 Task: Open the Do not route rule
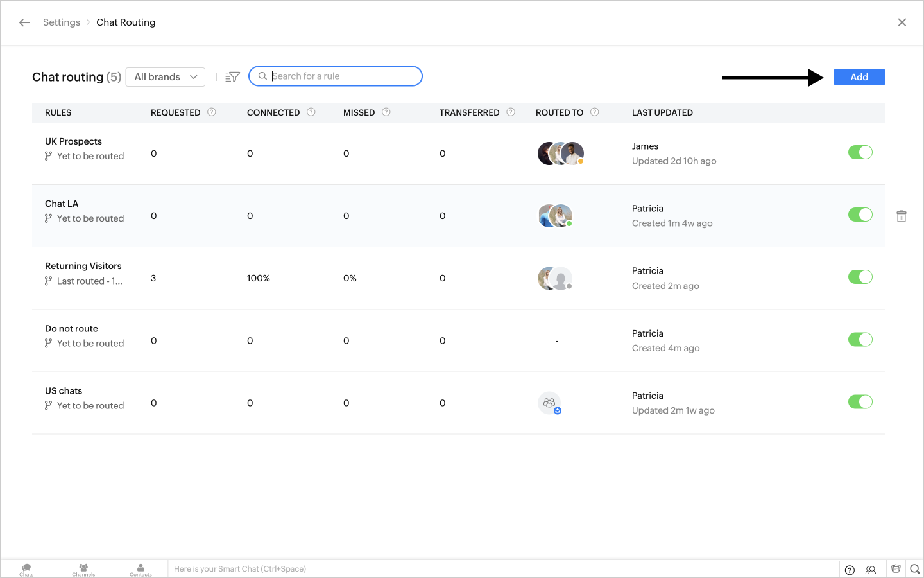tap(71, 329)
